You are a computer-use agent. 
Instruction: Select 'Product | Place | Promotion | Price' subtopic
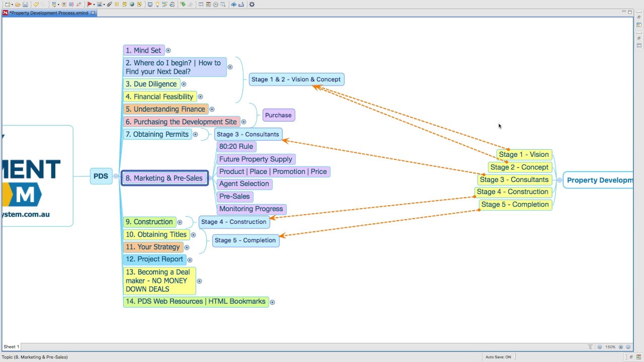pyautogui.click(x=273, y=171)
